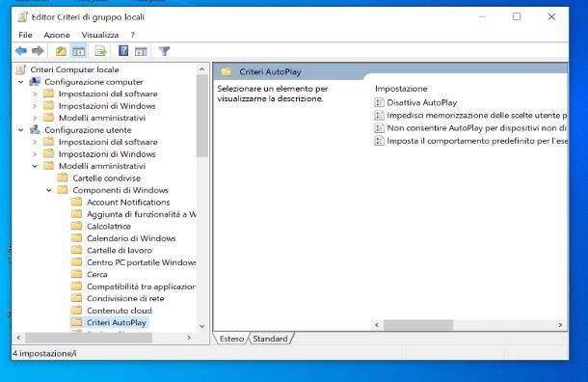Viewport: 588px width, 382px height.
Task: Select Centro PC portatile Windows folder
Action: (142, 262)
